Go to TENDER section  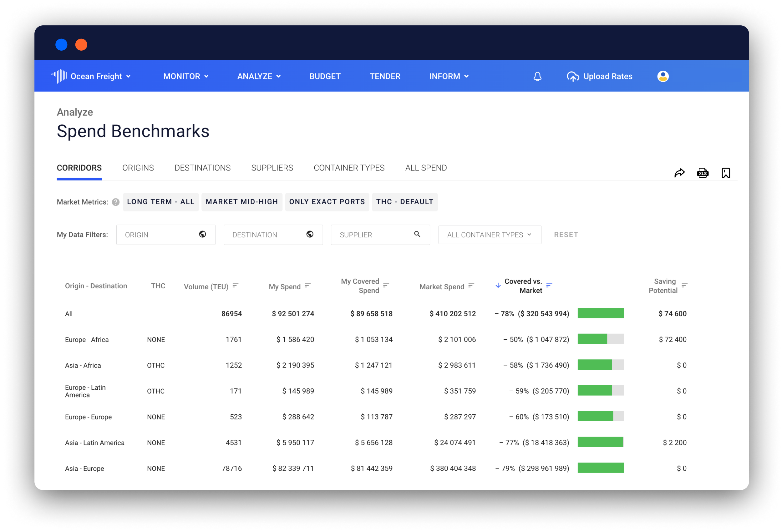(385, 76)
